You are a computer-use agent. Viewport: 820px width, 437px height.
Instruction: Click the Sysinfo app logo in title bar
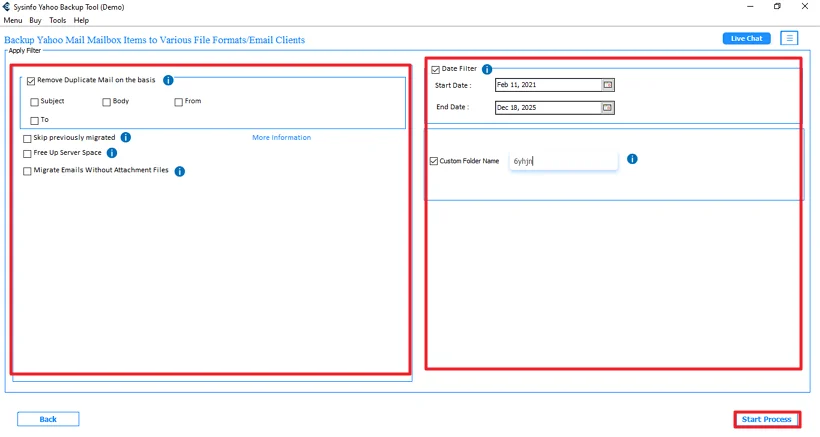click(x=6, y=7)
